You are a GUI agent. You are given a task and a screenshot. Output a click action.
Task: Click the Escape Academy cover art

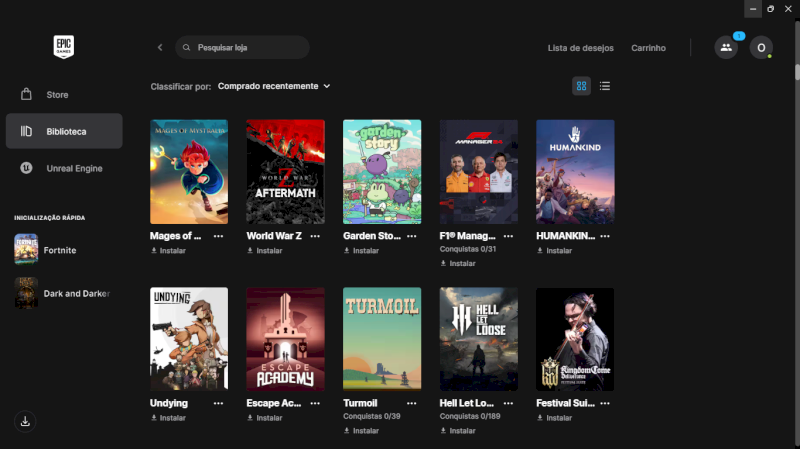285,339
